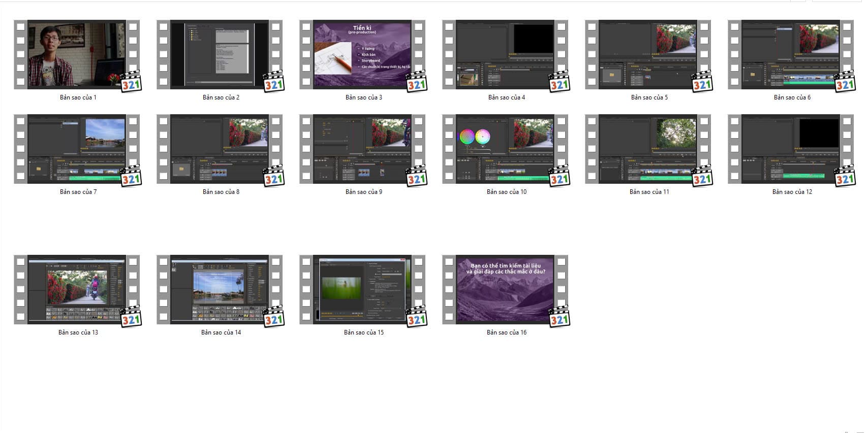This screenshot has height=433, width=868.
Task: Click the file name 'Bản sao của 4'
Action: click(x=507, y=97)
